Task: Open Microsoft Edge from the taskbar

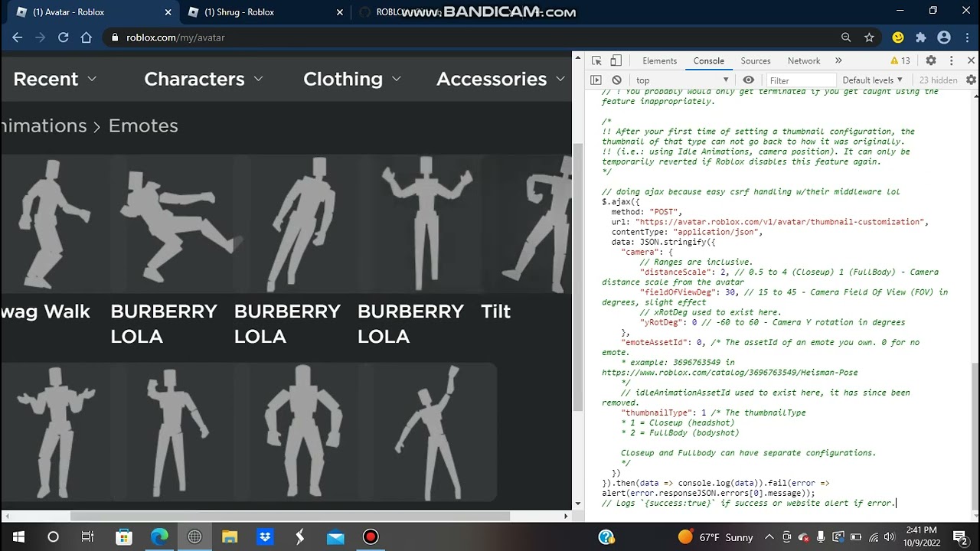Action: (159, 537)
